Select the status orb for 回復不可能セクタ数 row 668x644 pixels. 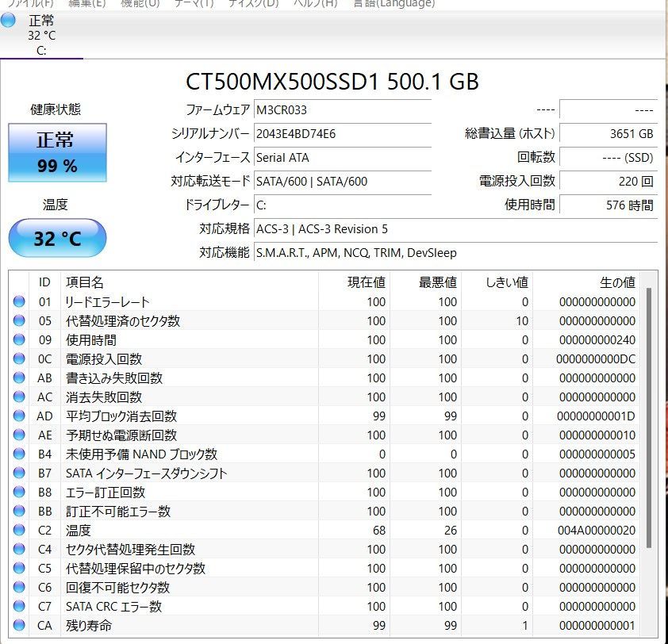point(19,587)
